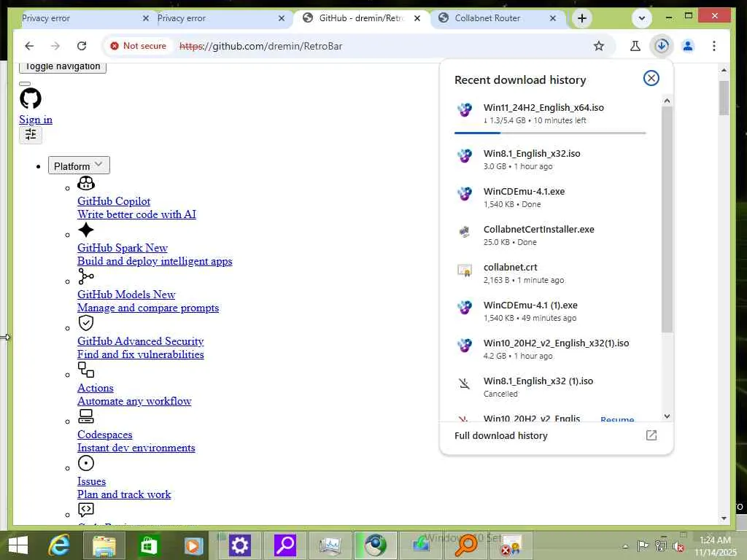Expand the Platform dropdown menu
The width and height of the screenshot is (747, 560).
[x=79, y=166]
